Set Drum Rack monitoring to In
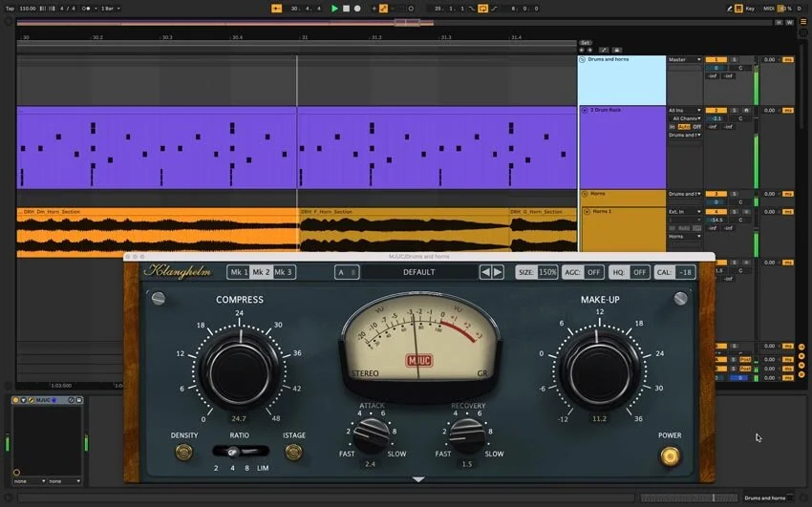The image size is (812, 507). [x=673, y=127]
